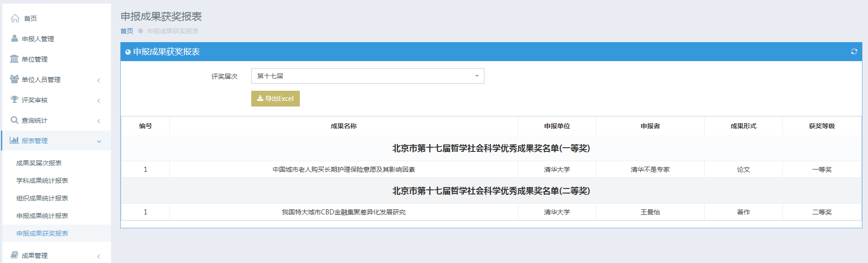Click the 单位人员管理 group icon
Viewport: 868px width, 263px height.
point(14,79)
